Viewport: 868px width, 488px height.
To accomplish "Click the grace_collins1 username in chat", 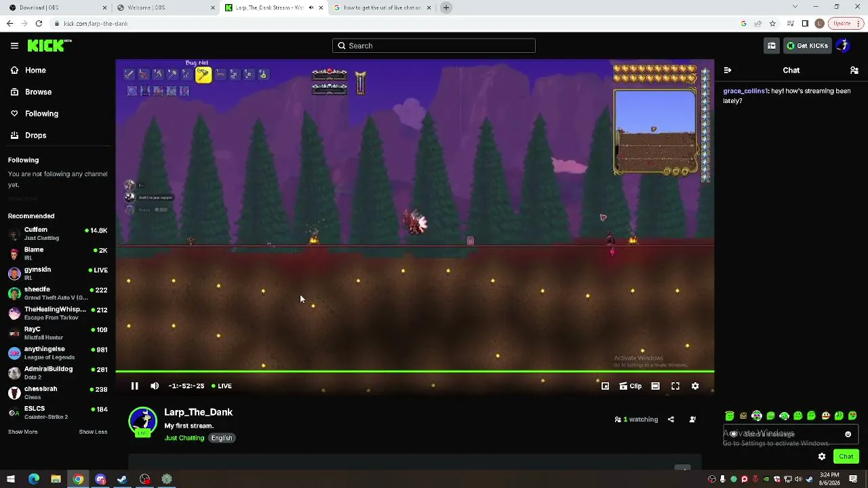I will click(x=745, y=91).
